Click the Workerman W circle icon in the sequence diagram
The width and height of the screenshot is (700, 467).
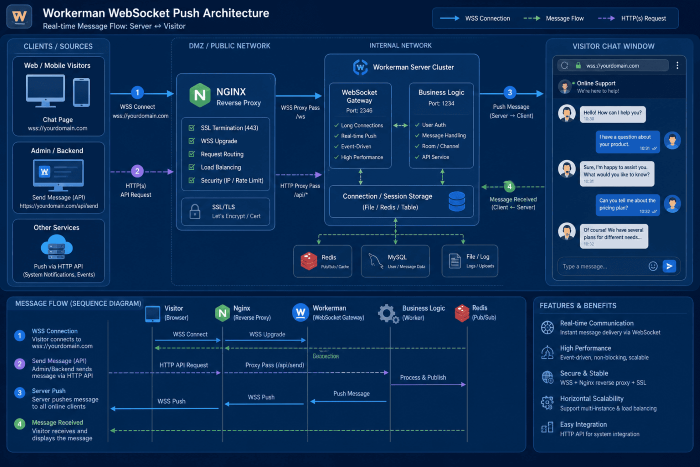[x=300, y=313]
